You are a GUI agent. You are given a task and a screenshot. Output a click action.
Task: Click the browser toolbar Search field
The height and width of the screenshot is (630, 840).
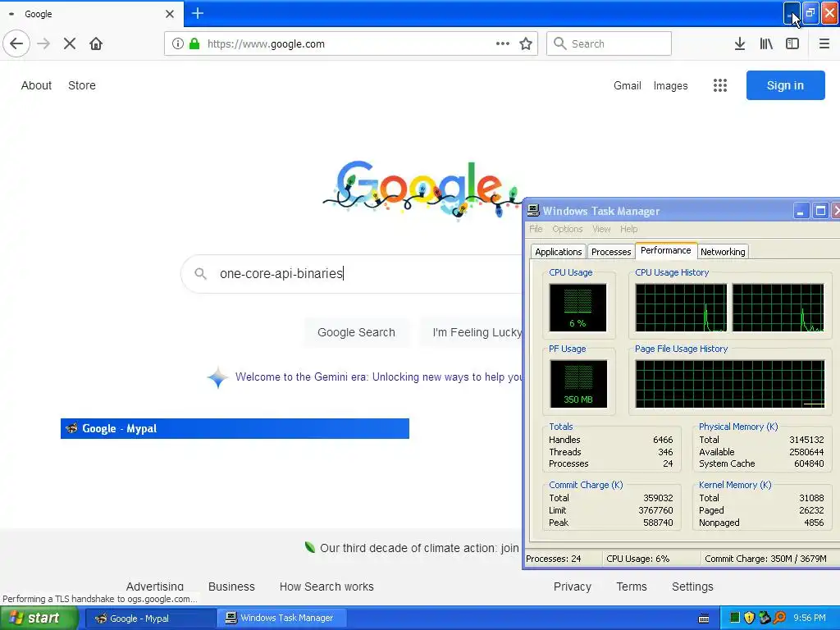(x=609, y=43)
